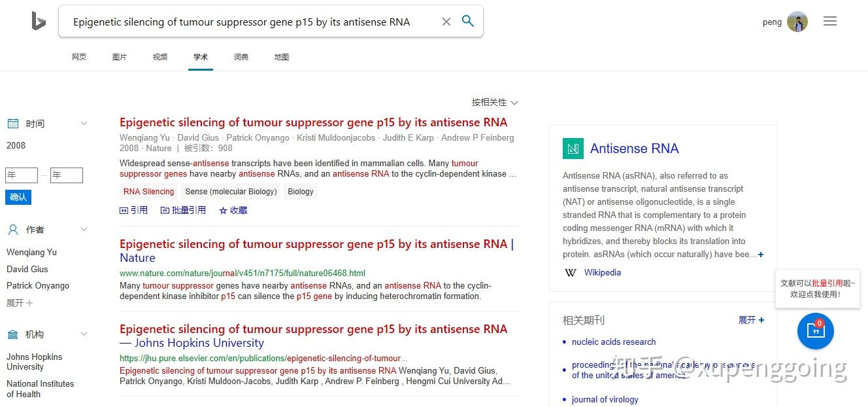The image size is (868, 407).
Task: Open the jhu.pure.elsevier.com URL line
Action: tap(263, 359)
